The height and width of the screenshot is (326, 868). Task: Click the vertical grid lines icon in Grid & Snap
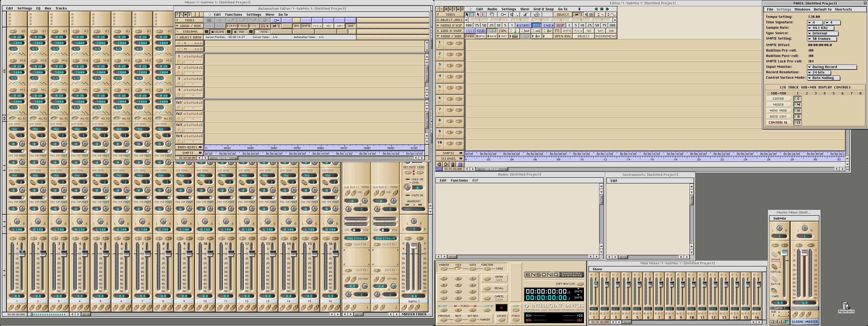(x=470, y=31)
